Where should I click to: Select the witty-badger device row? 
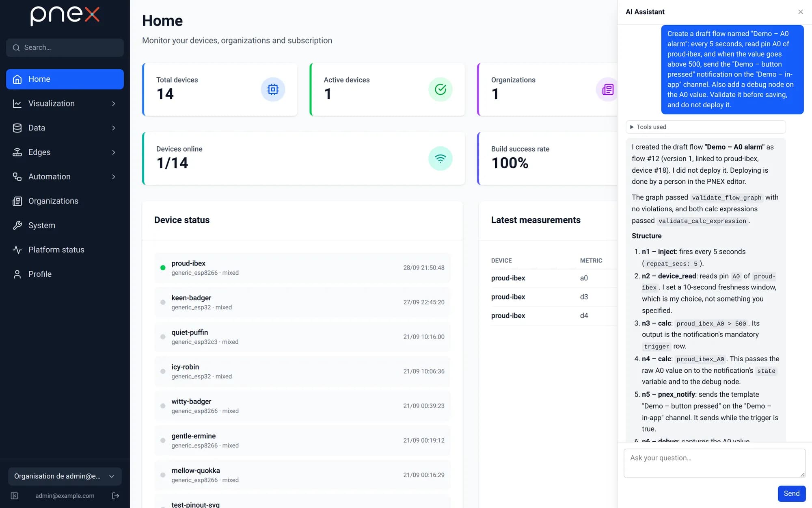(x=302, y=406)
